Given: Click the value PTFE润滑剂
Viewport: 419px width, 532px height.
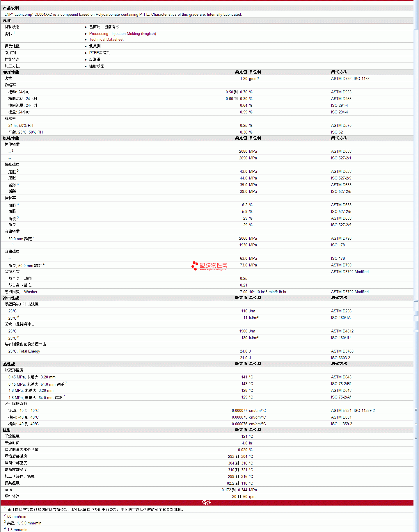Looking at the screenshot, I should 100,53.
